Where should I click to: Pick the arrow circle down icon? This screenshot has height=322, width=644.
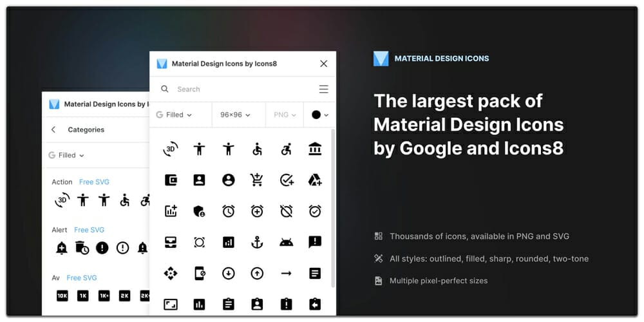pos(229,274)
